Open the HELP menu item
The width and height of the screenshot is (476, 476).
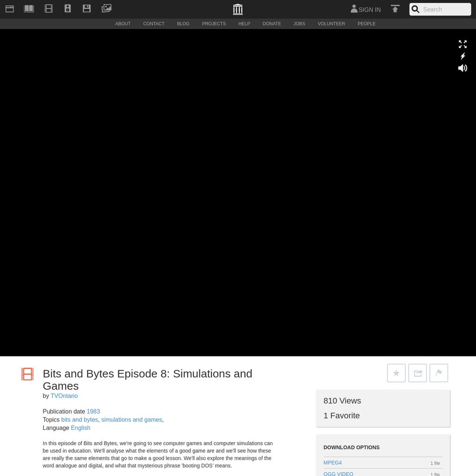[x=244, y=24]
